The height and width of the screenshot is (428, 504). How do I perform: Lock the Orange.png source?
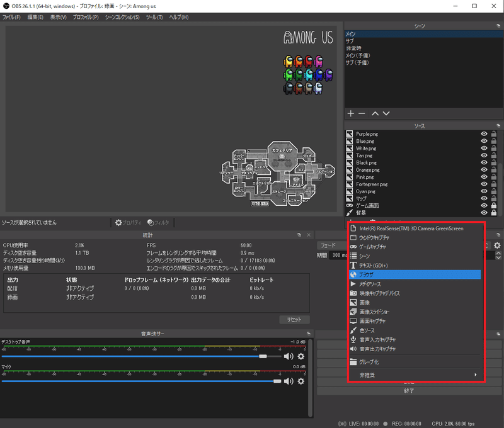[x=494, y=169]
